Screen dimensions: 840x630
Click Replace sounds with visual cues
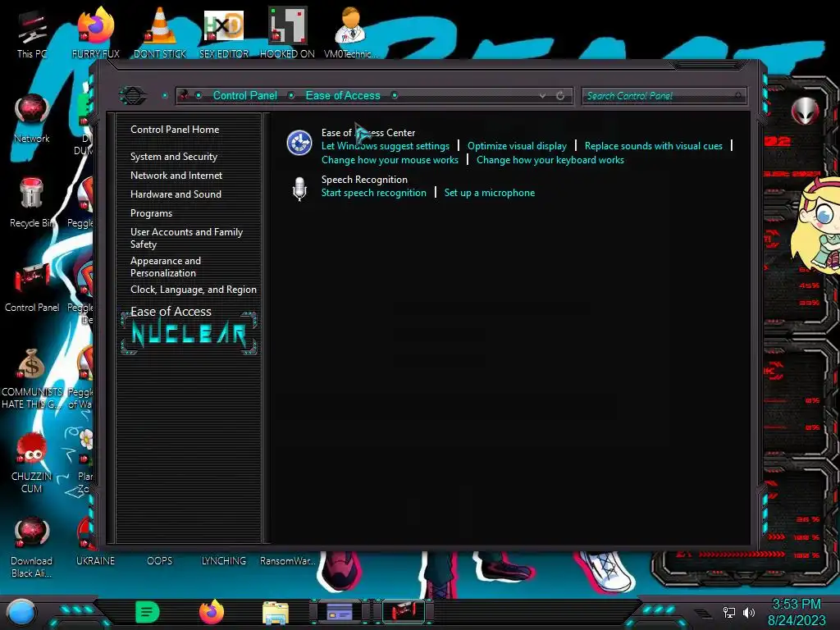(654, 146)
